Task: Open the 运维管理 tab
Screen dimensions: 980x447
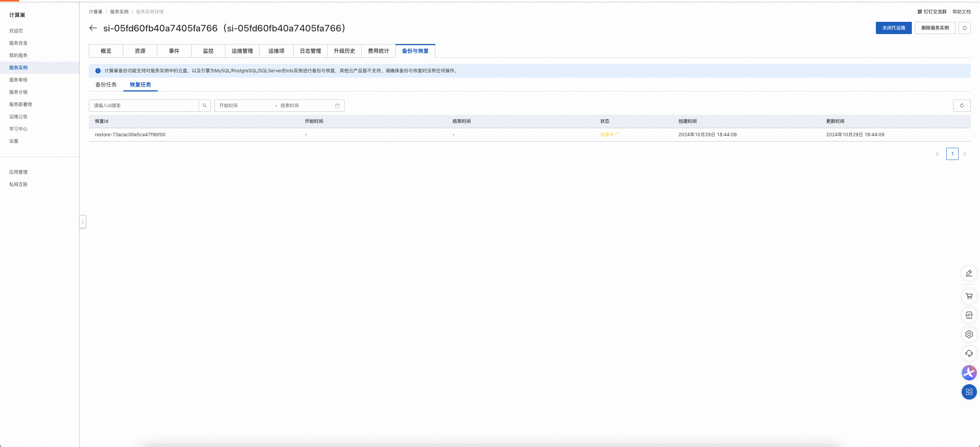Action: 242,51
